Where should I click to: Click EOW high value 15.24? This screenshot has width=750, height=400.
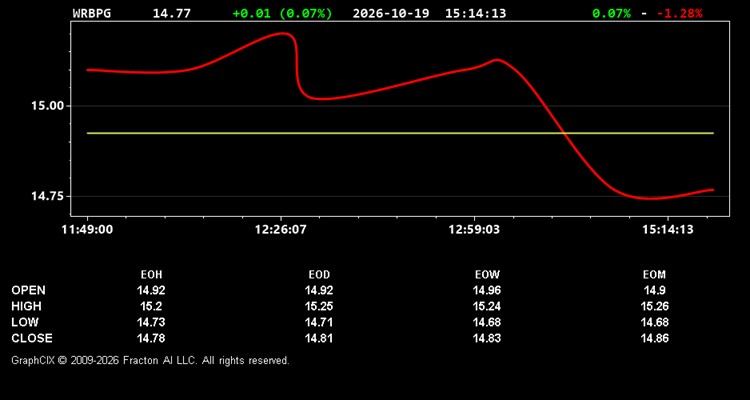pos(487,306)
